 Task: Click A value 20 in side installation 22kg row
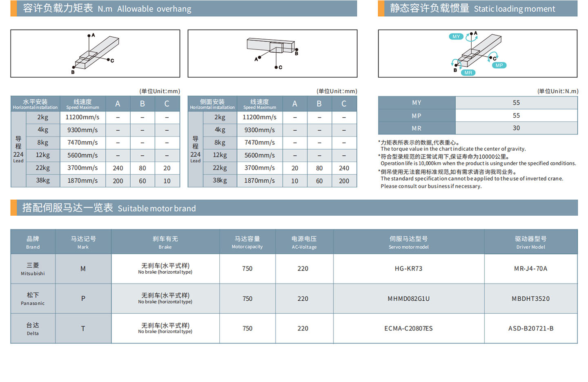tap(295, 168)
